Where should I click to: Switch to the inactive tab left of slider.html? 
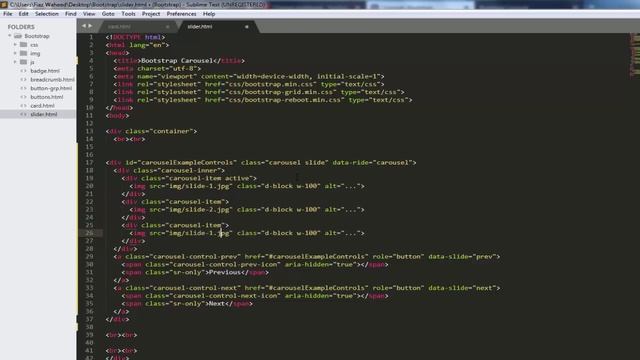point(137,27)
